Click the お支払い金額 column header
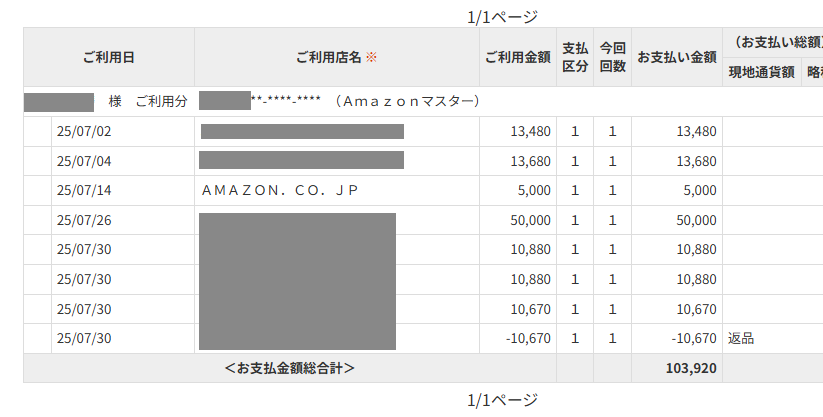This screenshot has height=417, width=823. pos(676,57)
